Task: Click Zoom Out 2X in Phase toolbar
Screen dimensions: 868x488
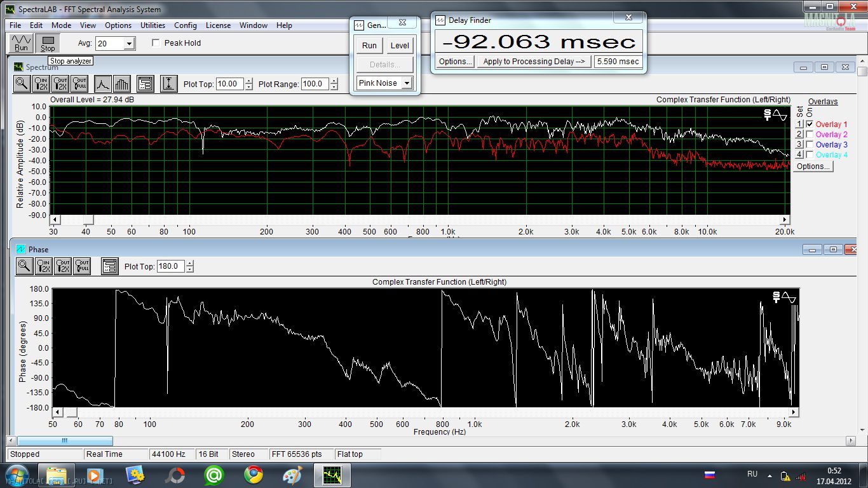Action: [62, 266]
